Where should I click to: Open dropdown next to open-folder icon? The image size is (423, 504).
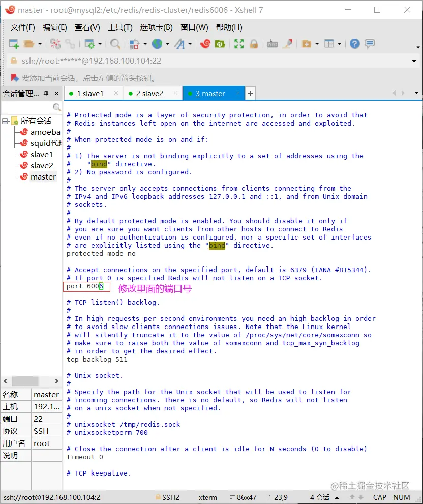40,44
